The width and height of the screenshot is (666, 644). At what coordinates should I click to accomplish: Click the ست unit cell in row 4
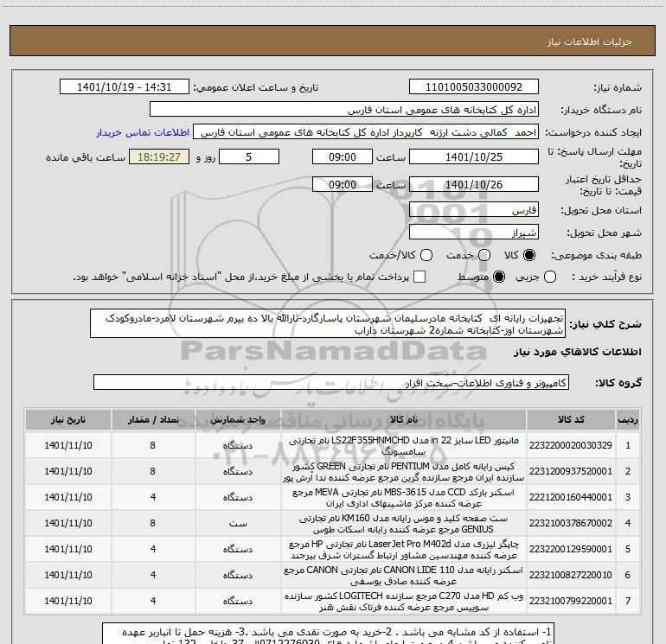point(238,523)
